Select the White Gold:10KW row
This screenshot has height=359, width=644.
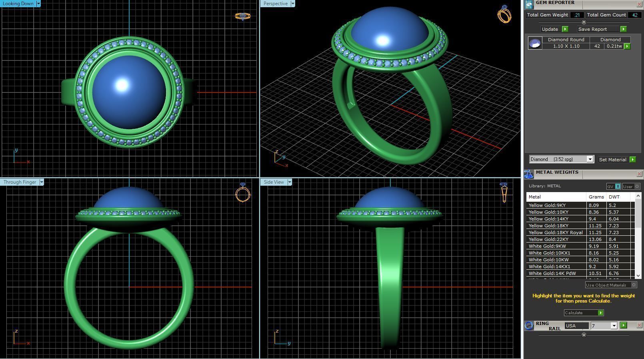point(580,260)
